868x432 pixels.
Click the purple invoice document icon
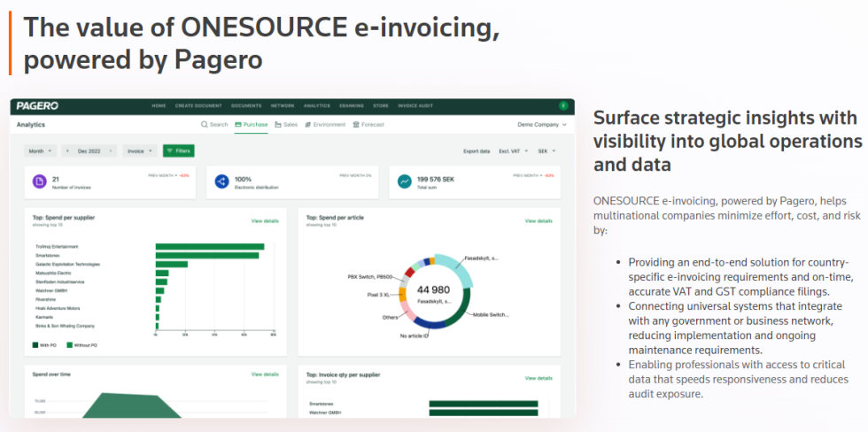click(39, 181)
